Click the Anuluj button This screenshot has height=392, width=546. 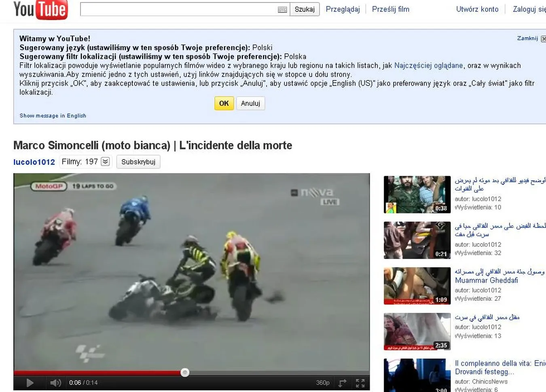pyautogui.click(x=250, y=103)
